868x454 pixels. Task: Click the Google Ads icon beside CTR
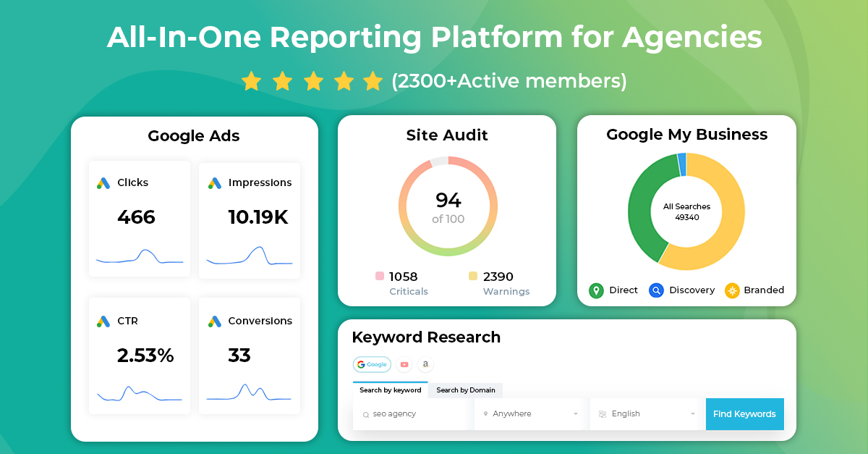pyautogui.click(x=103, y=321)
